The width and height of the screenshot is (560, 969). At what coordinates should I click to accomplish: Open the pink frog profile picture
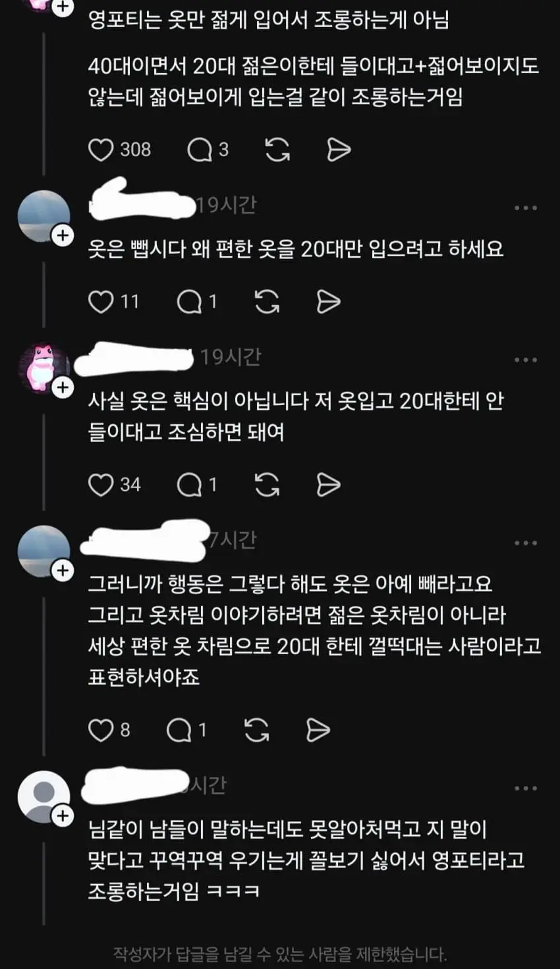click(43, 368)
